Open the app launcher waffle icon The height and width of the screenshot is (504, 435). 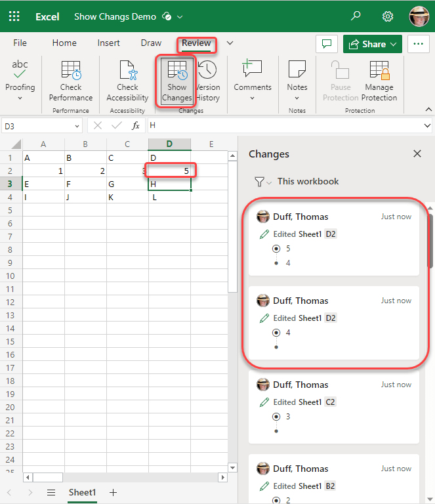coord(14,16)
